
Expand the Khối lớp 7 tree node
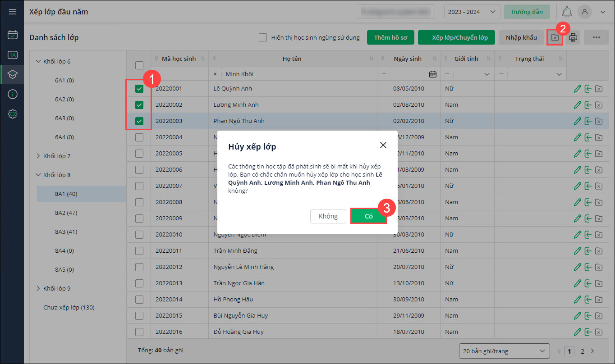pyautogui.click(x=38, y=156)
